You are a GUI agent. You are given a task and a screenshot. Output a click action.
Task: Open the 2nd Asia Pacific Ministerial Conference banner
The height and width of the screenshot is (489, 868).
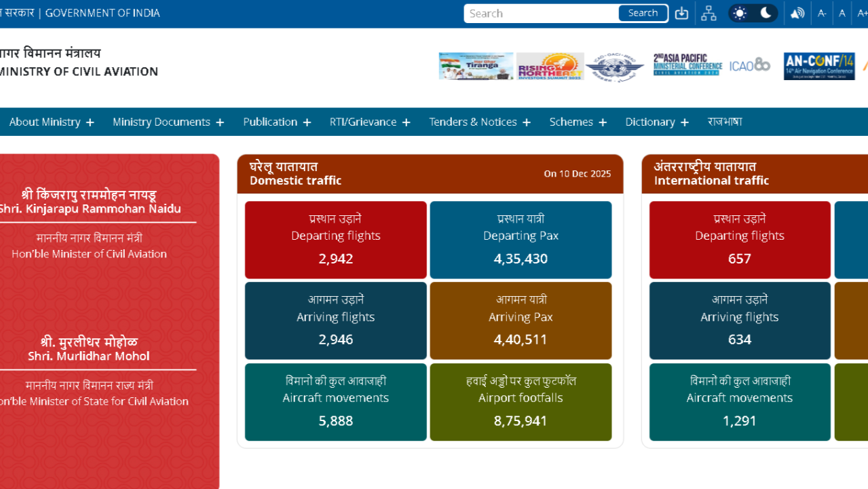(x=688, y=66)
